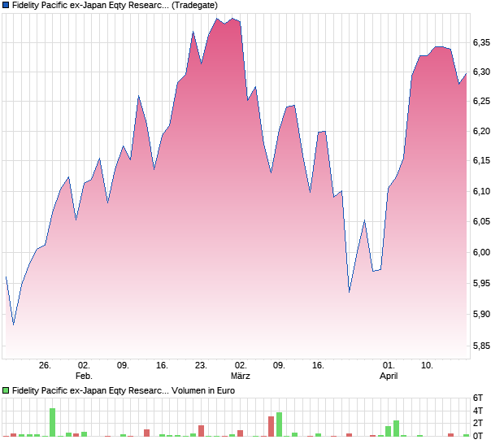Select the 6,15 price axis label
The height and width of the screenshot is (444, 504).
pyautogui.click(x=481, y=160)
